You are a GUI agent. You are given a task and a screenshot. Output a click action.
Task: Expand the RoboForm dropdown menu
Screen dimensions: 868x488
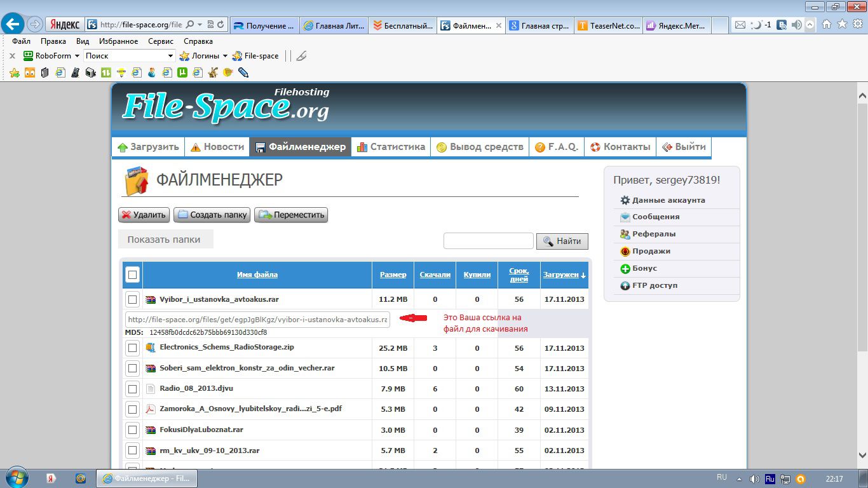[x=77, y=56]
